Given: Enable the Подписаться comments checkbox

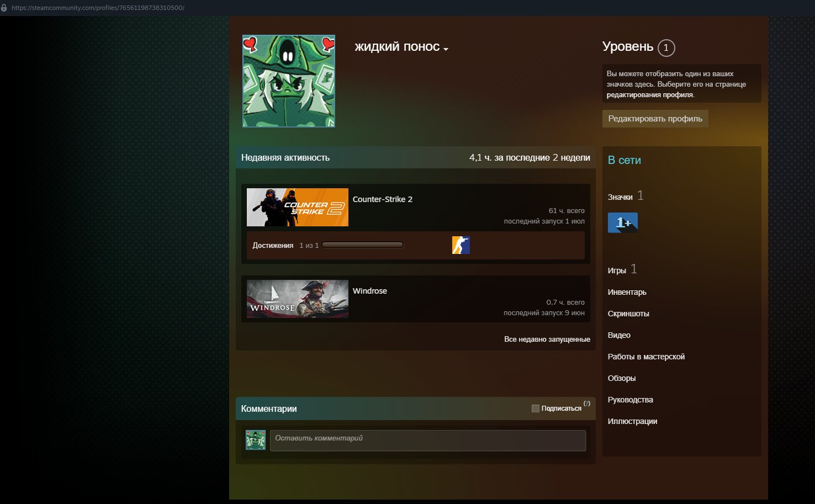Looking at the screenshot, I should click(x=535, y=408).
